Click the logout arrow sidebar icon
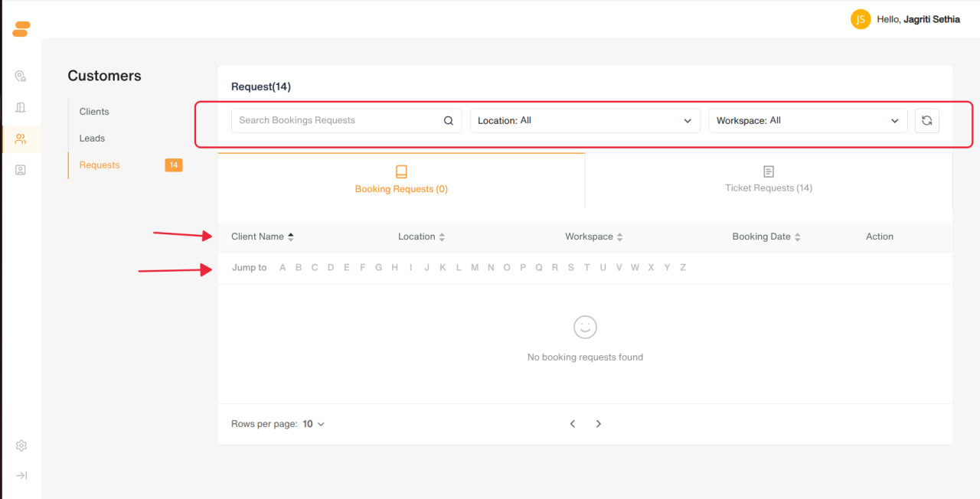 pyautogui.click(x=21, y=475)
